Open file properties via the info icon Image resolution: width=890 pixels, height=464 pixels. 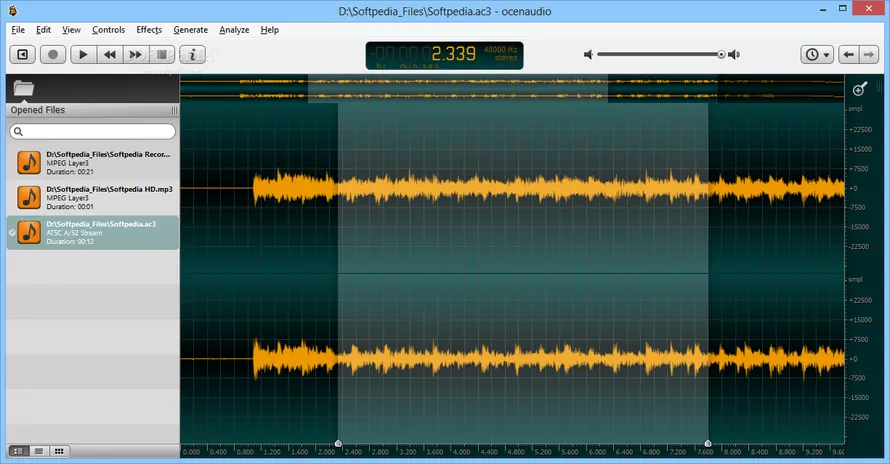192,55
